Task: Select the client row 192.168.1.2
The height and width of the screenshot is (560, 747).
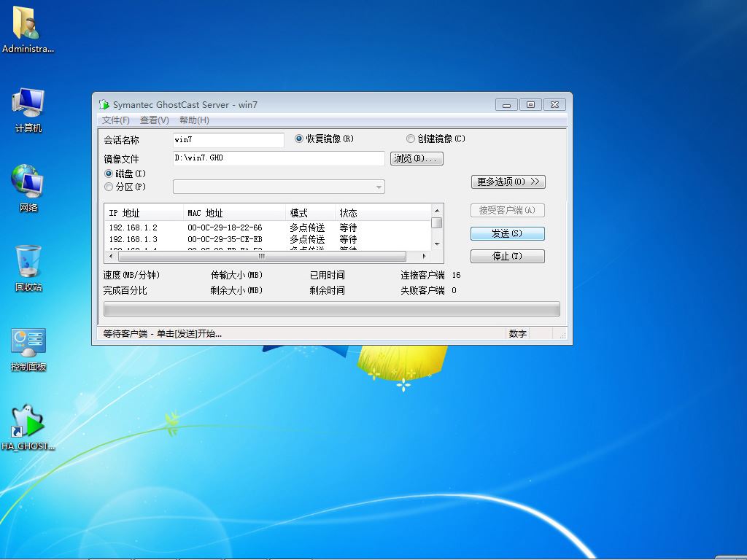Action: tap(268, 227)
